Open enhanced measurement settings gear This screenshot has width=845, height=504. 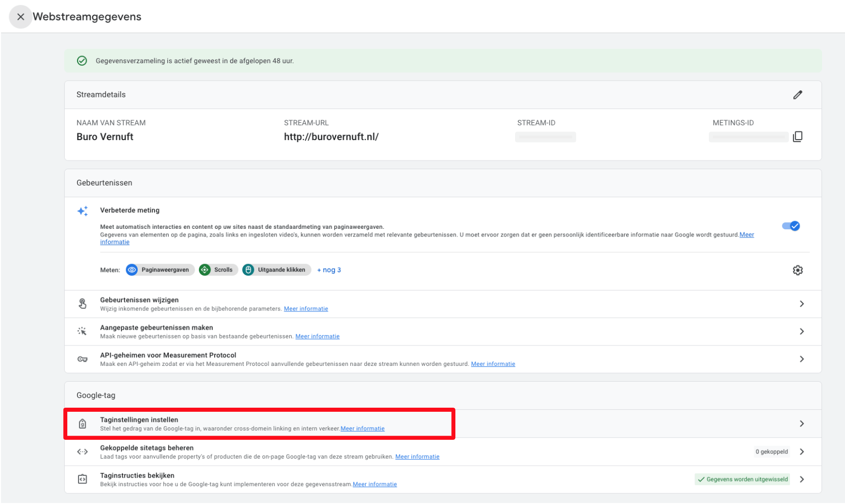click(x=798, y=270)
